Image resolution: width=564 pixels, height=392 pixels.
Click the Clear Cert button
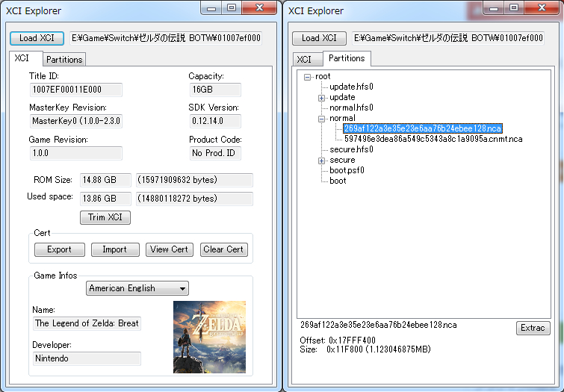tap(223, 249)
